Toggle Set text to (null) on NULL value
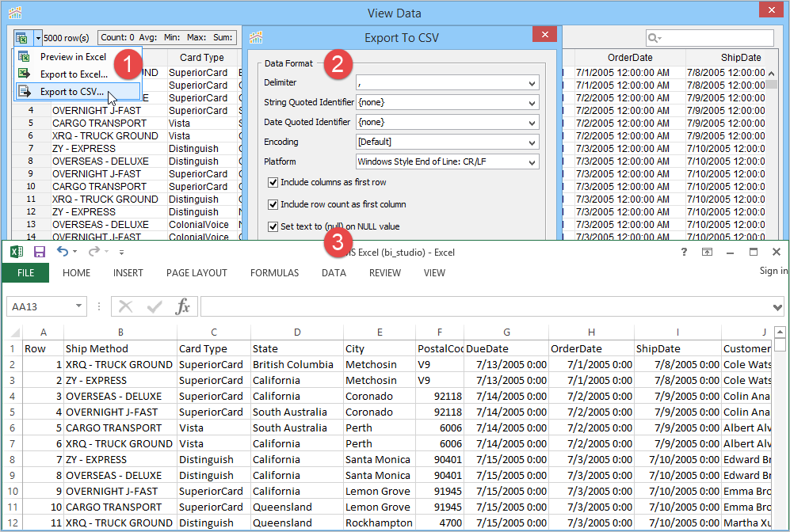Viewport: 790px width, 532px height. click(273, 226)
